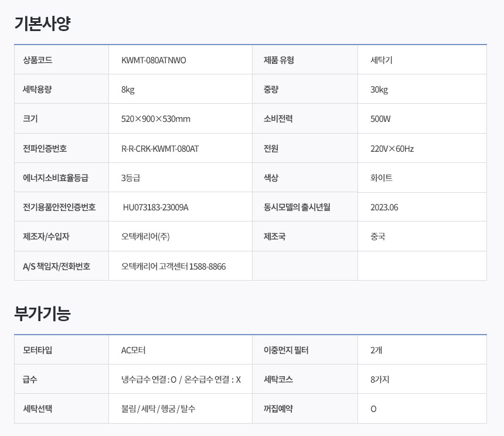504x436 pixels.
Task: Click the 세탁선택 불림/세탁/헹굼/탈수 value
Action: pyautogui.click(x=158, y=409)
